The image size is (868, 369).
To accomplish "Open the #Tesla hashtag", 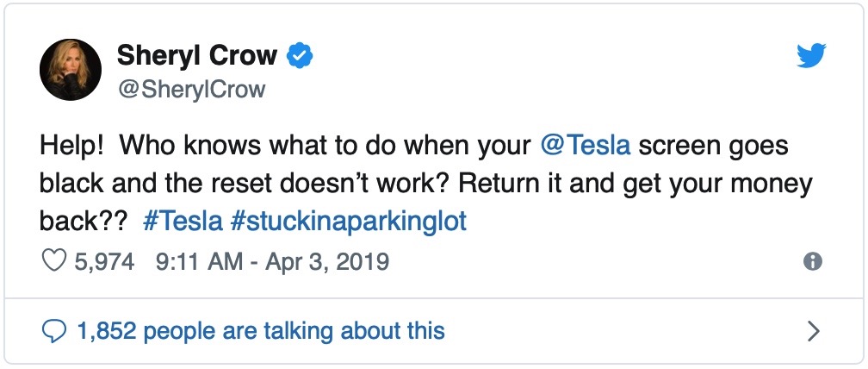I will click(183, 222).
